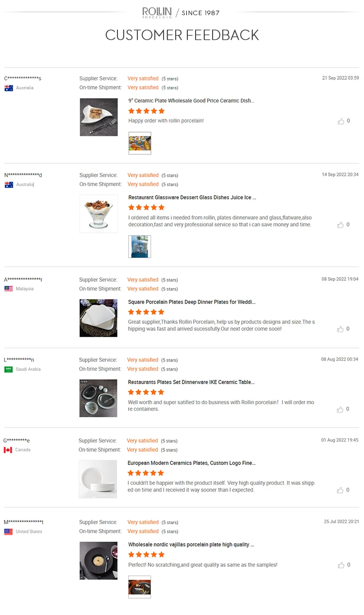Click thumbs-up on the dessert glass dishes review
The width and height of the screenshot is (364, 615).
click(341, 225)
